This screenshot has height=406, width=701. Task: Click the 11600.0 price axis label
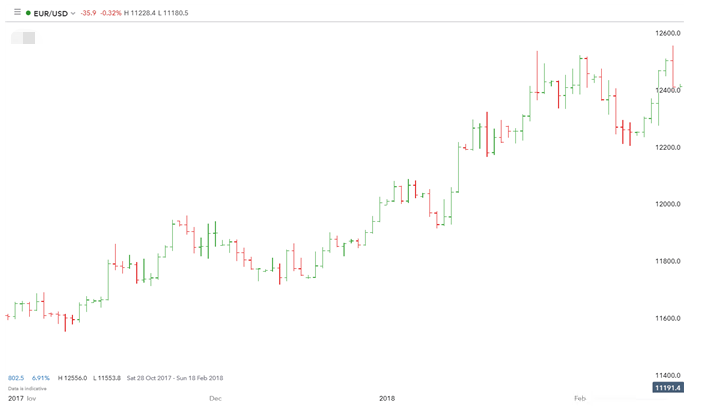667,319
